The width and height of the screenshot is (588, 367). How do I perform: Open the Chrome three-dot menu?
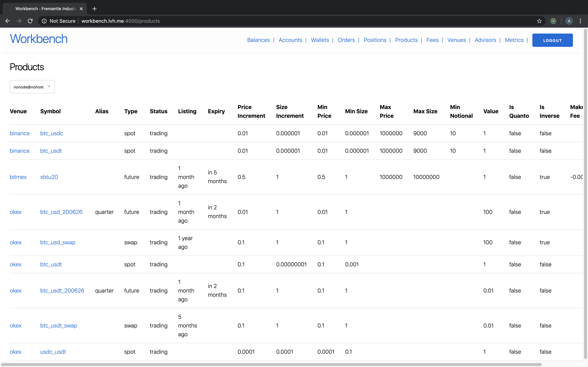click(x=580, y=21)
